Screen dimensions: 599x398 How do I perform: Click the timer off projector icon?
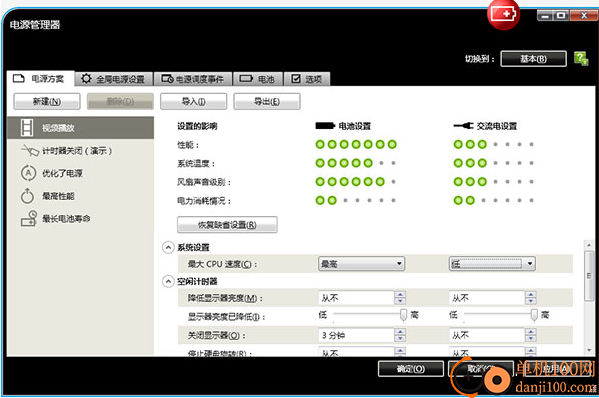pos(30,150)
